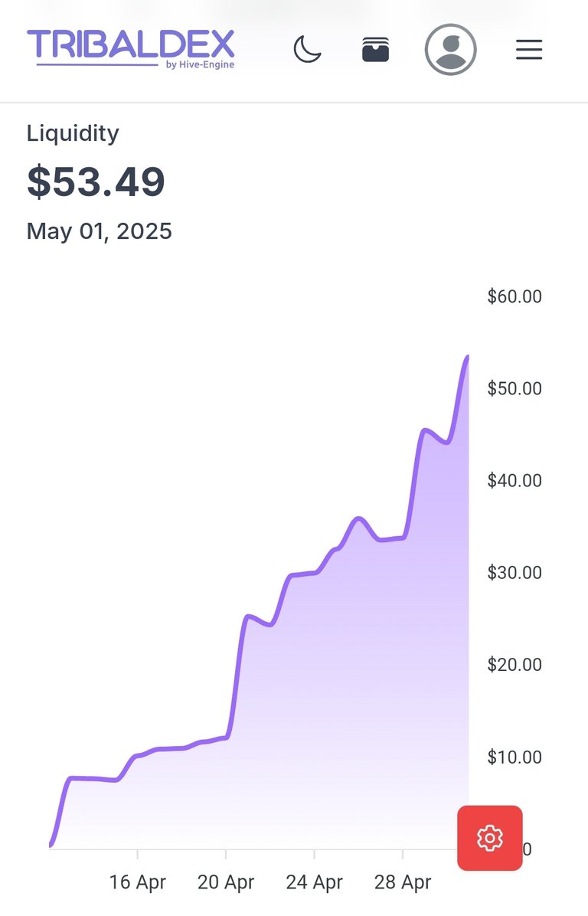This screenshot has height=916, width=588.
Task: Toggle dark mode with the moon icon
Action: (307, 50)
